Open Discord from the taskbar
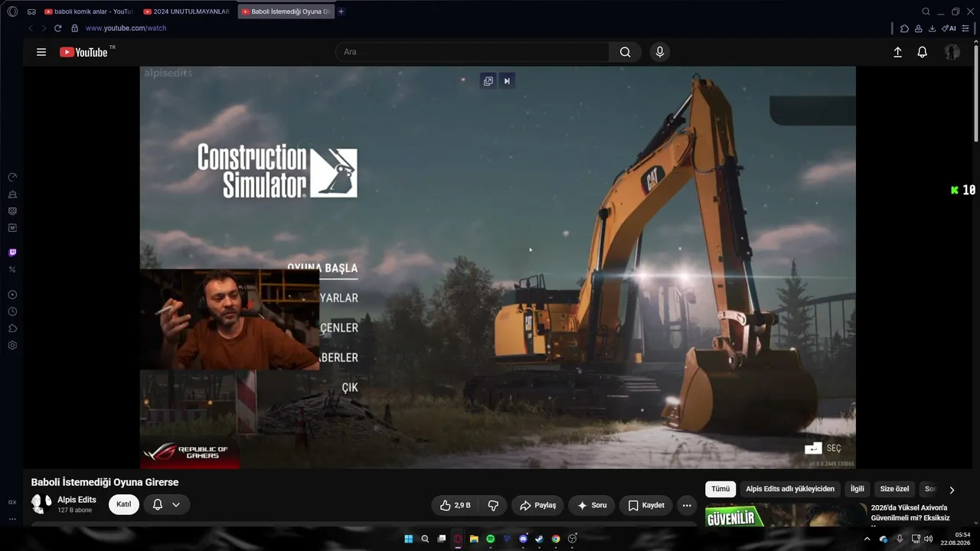The width and height of the screenshot is (980, 551). [x=524, y=539]
